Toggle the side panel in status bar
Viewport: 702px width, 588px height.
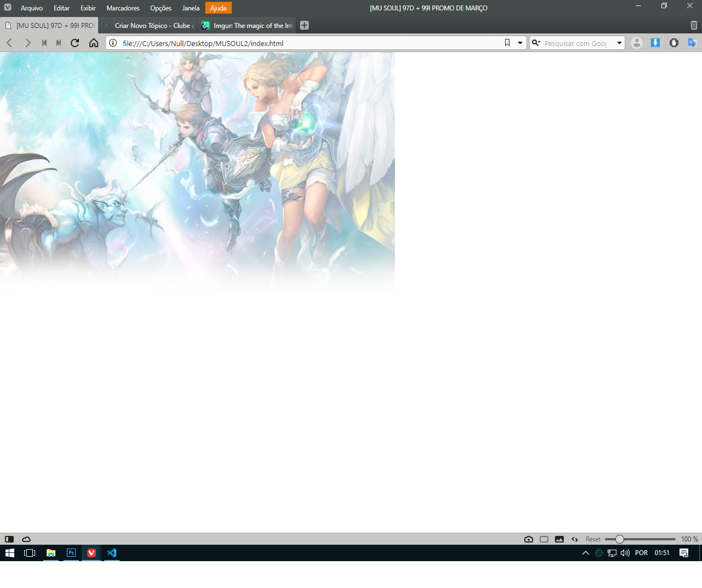(9, 539)
